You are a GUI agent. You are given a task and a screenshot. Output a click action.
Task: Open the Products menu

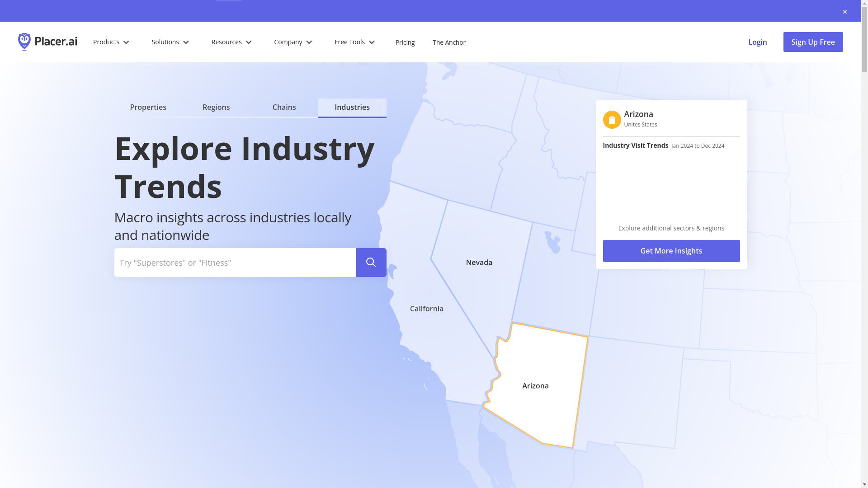111,42
